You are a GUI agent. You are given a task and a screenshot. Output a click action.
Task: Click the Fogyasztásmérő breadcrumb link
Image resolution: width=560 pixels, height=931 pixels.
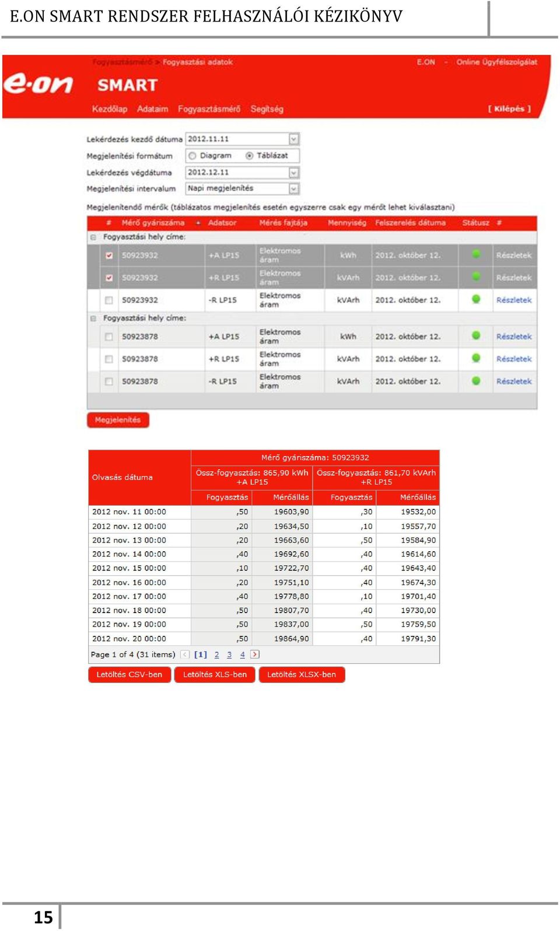[122, 62]
